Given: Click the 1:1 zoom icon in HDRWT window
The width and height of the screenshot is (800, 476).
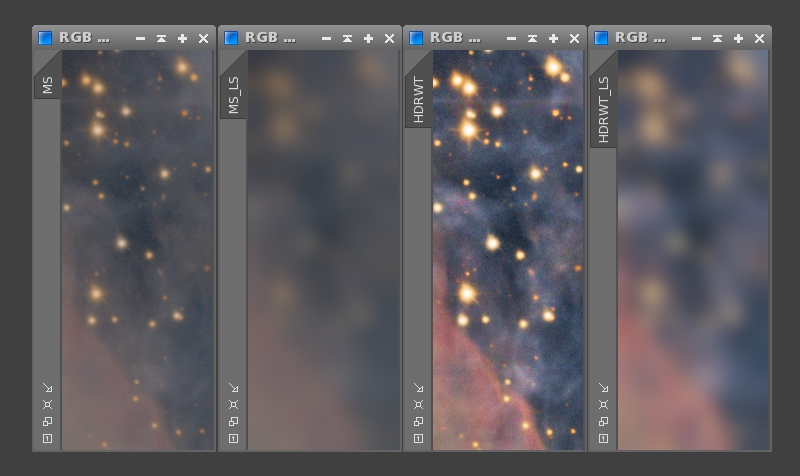Looking at the screenshot, I should point(418,439).
